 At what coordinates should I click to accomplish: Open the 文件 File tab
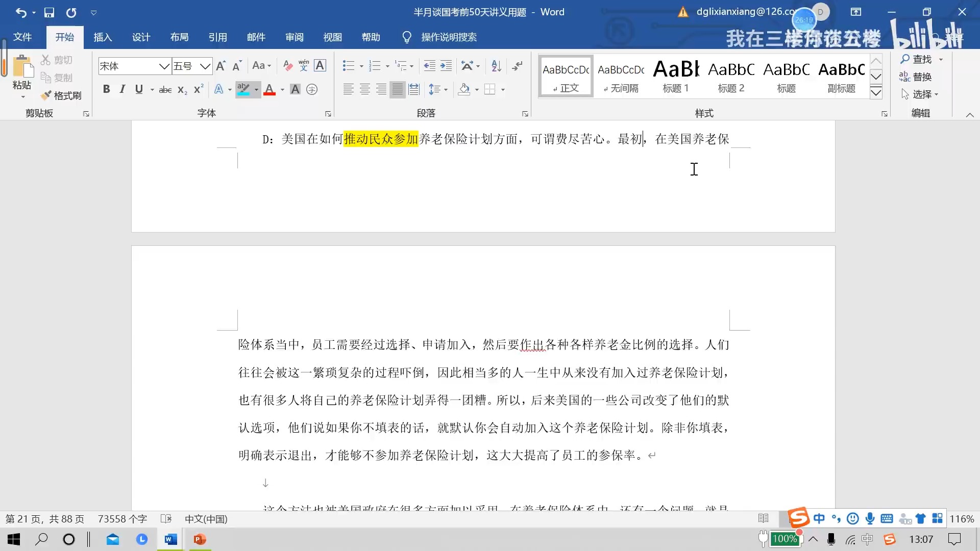pos(22,37)
